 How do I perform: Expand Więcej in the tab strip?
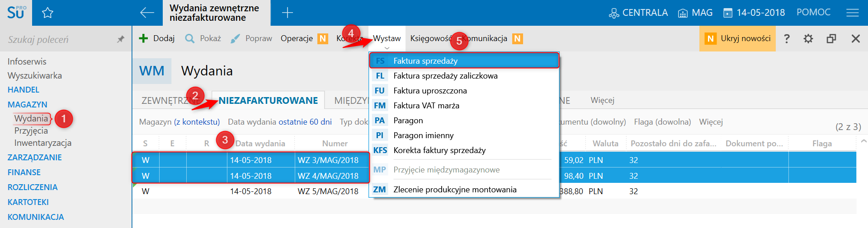(x=603, y=100)
